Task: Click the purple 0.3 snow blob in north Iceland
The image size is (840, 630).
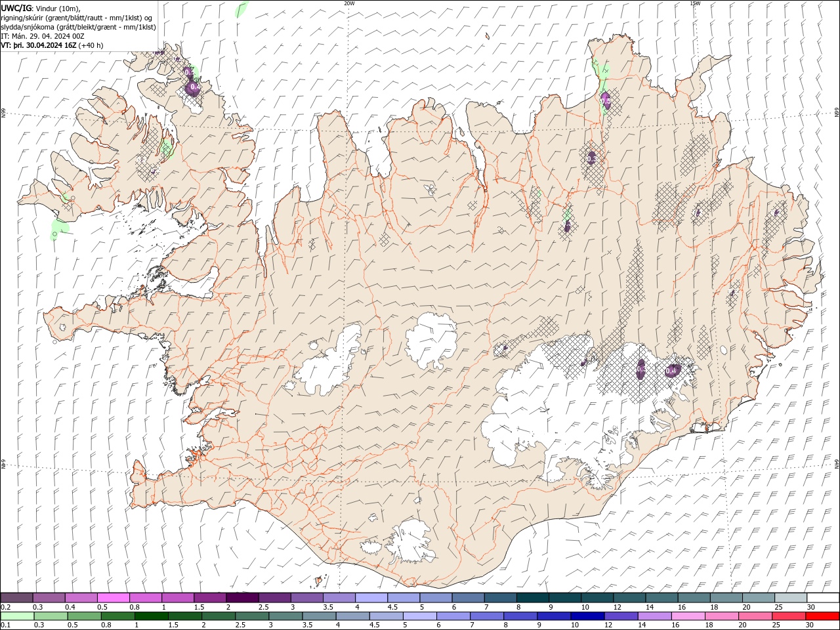Action: point(591,158)
